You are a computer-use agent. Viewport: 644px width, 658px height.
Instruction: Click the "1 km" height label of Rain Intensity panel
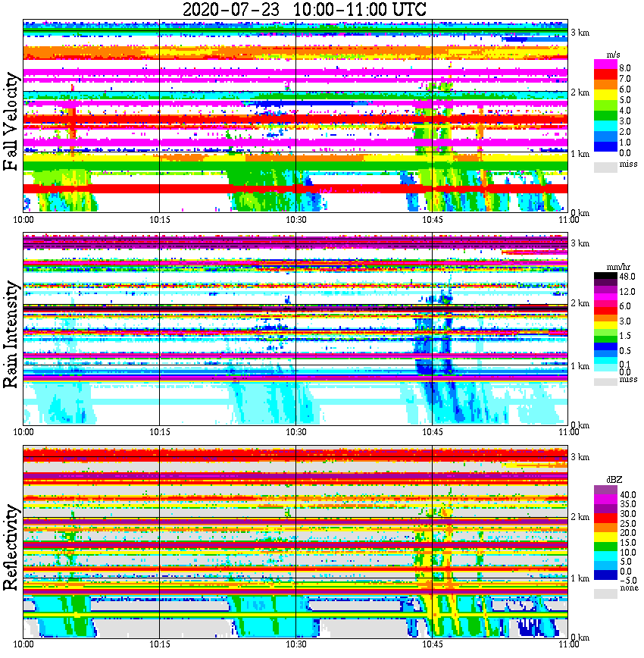tap(580, 366)
